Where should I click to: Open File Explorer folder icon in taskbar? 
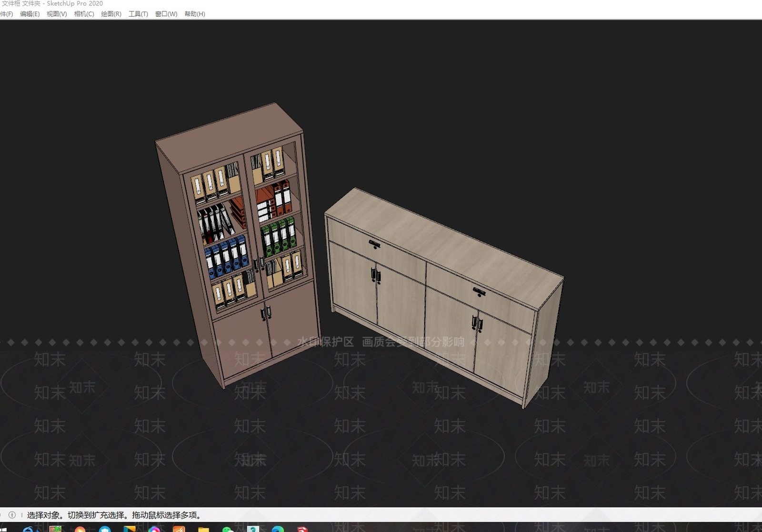203,529
